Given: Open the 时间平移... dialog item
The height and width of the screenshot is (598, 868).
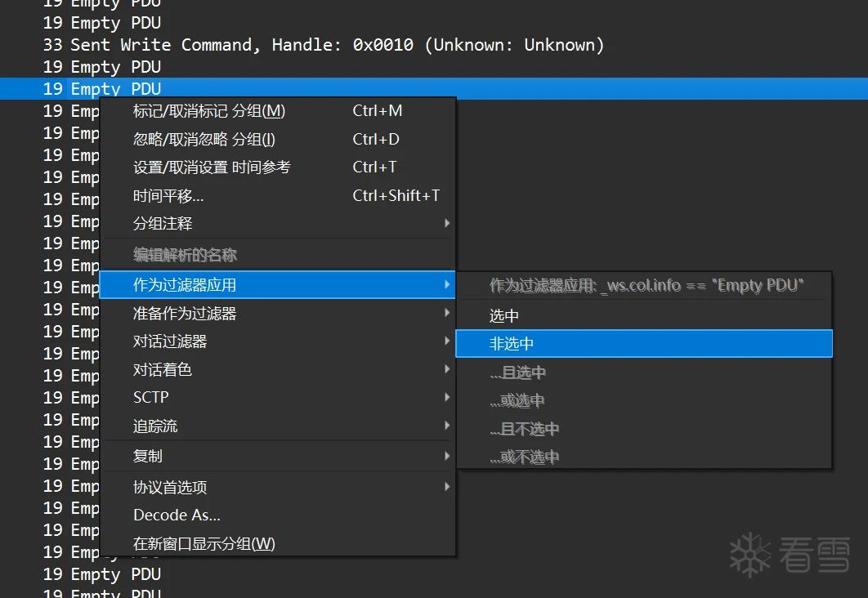Looking at the screenshot, I should (x=278, y=195).
